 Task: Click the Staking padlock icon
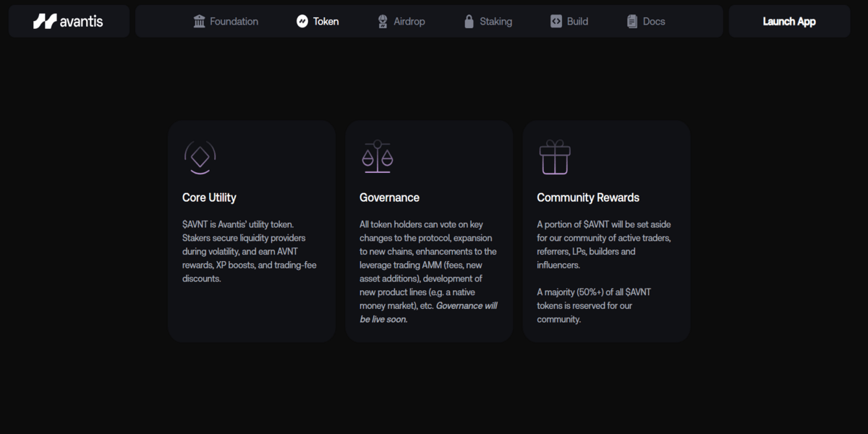pos(469,21)
